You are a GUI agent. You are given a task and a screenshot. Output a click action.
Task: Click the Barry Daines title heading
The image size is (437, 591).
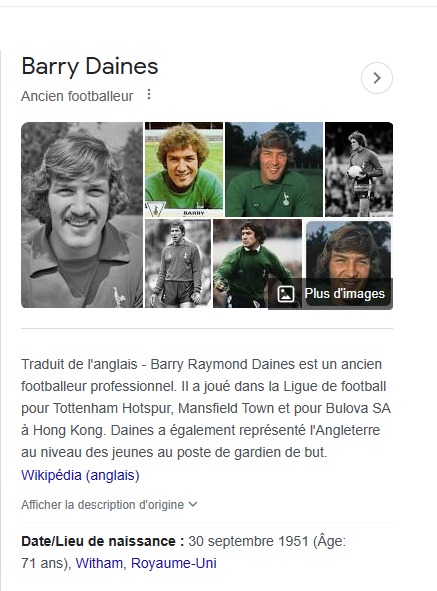click(x=90, y=66)
